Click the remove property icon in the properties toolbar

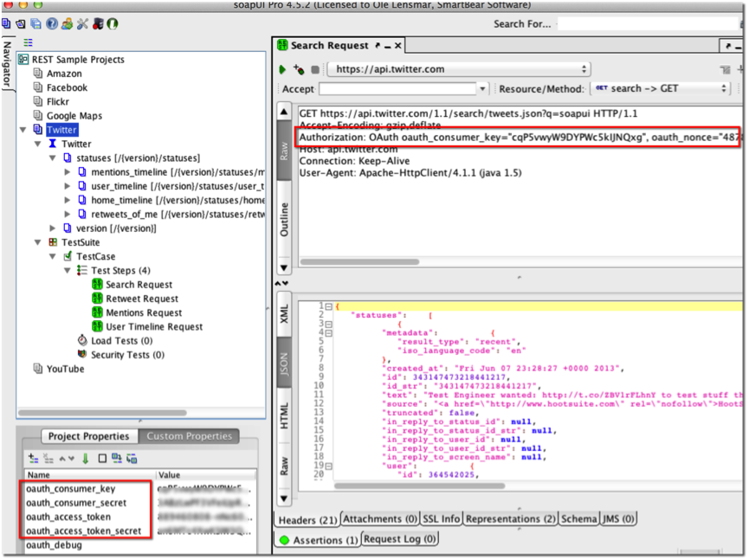[48, 459]
